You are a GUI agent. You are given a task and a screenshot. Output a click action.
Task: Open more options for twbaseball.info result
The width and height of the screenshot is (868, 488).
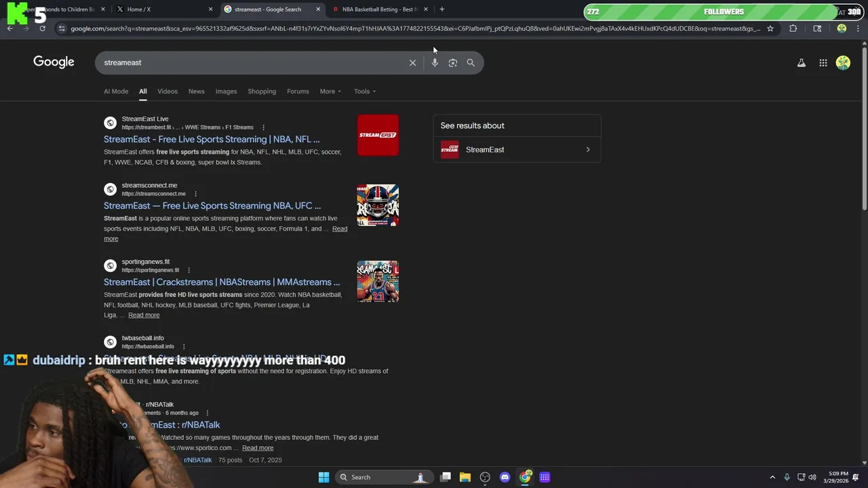(184, 346)
